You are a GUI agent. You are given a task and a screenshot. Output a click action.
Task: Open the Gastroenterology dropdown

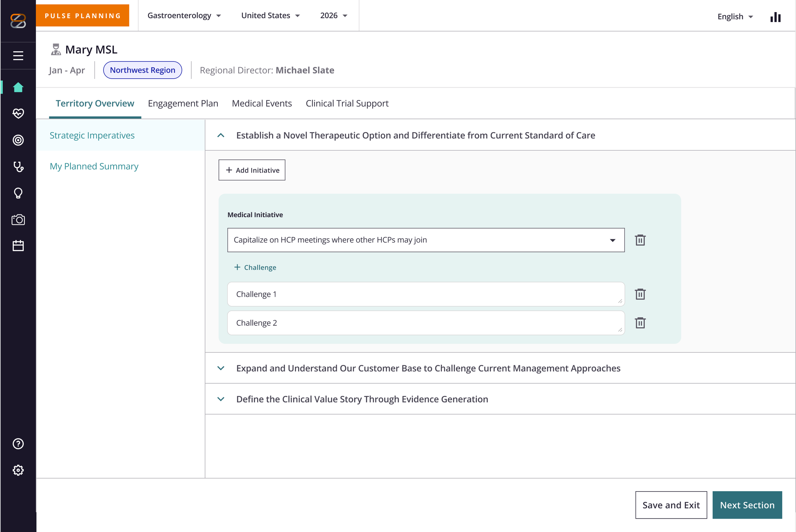coord(184,16)
